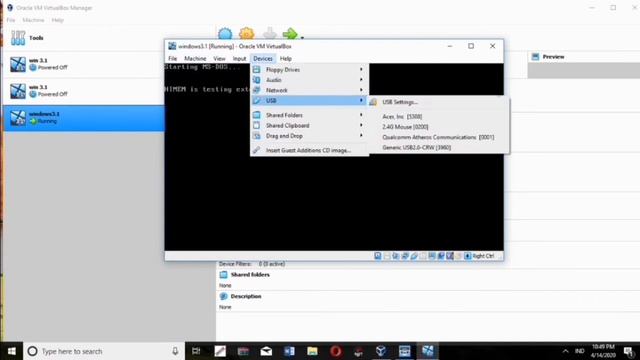The height and width of the screenshot is (360, 640).
Task: Expand the Network submenu in Devices
Action: [x=309, y=90]
